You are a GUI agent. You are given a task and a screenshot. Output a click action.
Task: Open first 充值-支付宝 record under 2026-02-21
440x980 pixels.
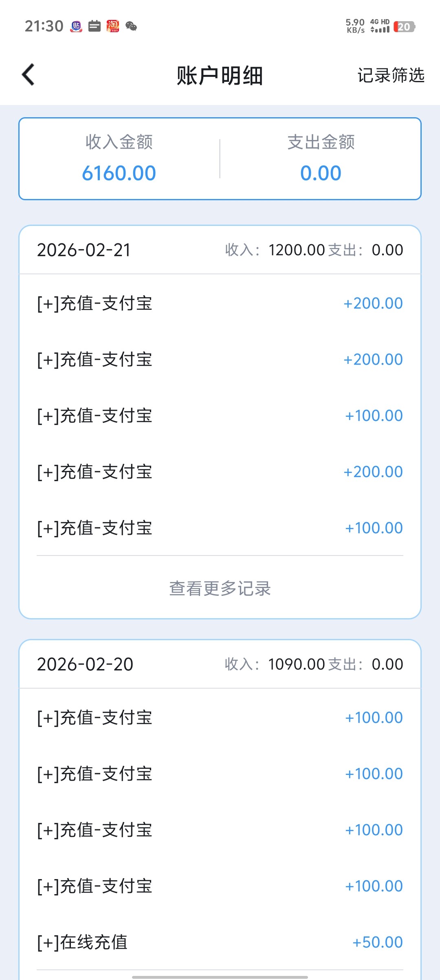220,304
